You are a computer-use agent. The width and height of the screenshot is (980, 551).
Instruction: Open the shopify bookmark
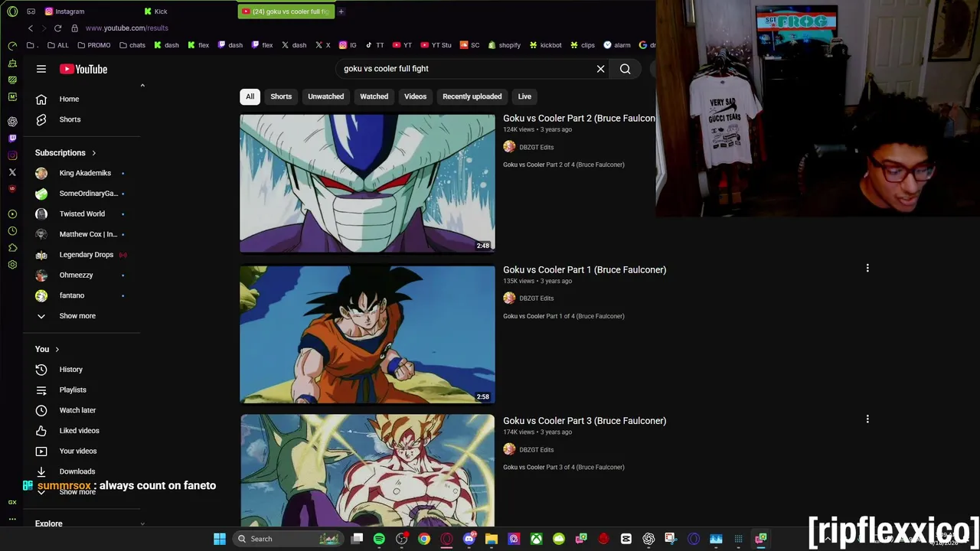pos(504,45)
